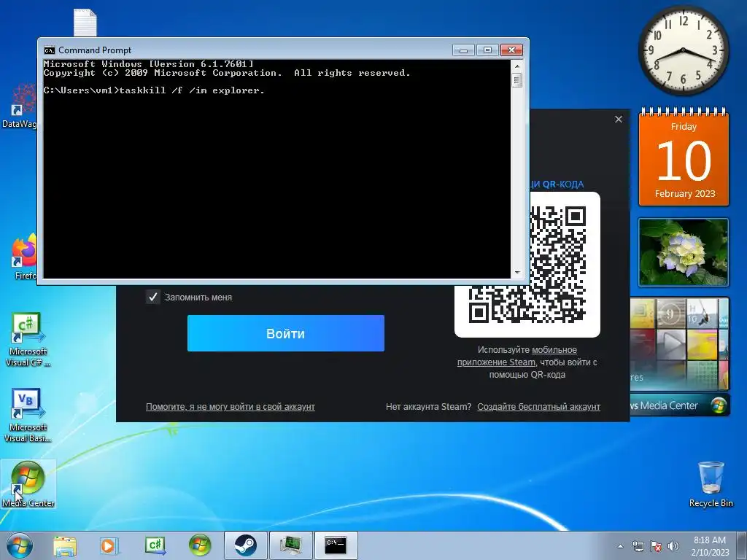Show hidden tray icons arrow
747x560 pixels.
point(620,546)
